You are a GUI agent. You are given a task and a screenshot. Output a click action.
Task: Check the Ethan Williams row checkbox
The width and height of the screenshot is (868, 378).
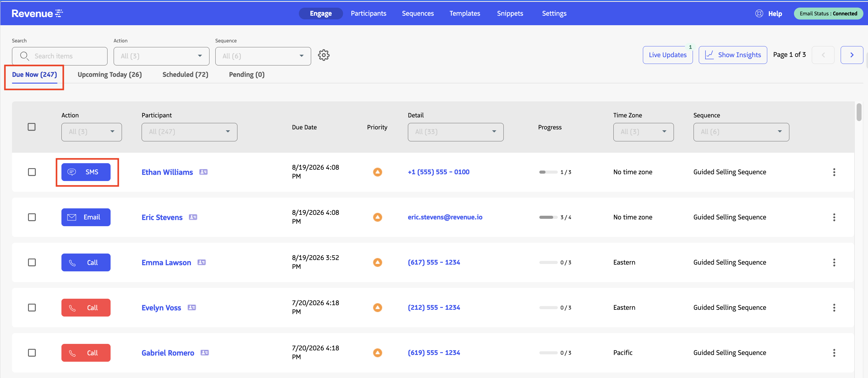(x=32, y=172)
